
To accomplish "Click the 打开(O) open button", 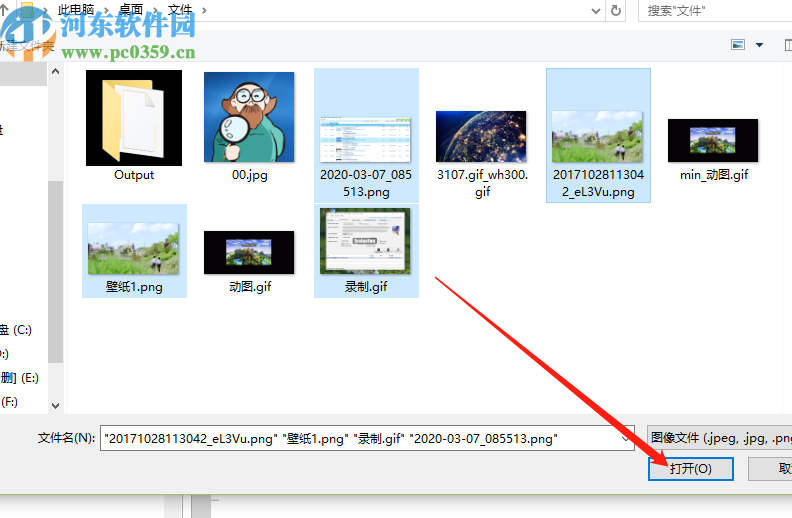I will 690,469.
